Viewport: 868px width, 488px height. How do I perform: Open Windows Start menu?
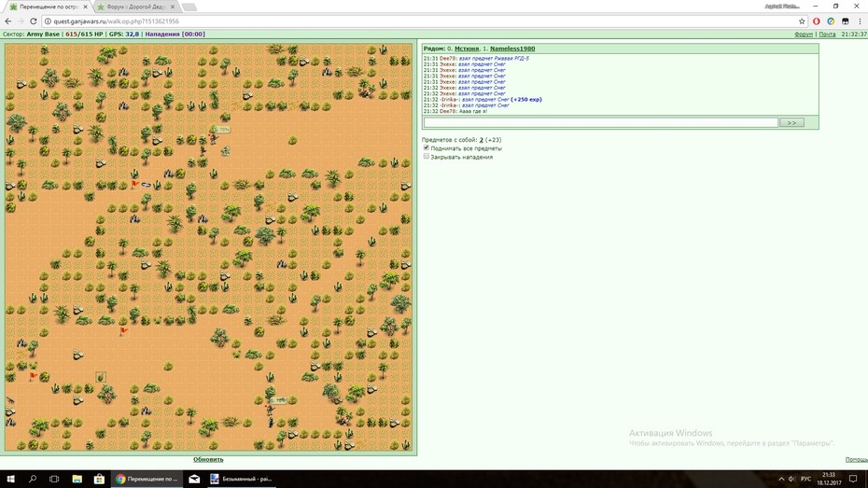click(x=10, y=479)
